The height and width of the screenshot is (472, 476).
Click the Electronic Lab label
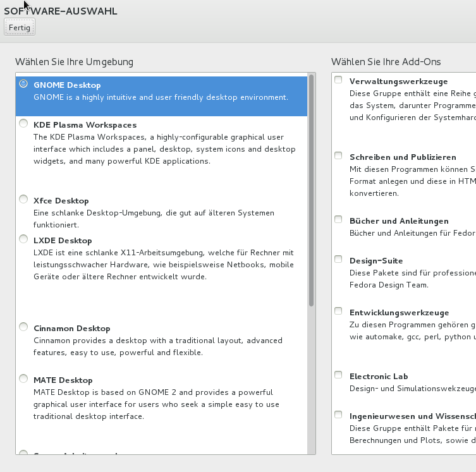pyautogui.click(x=379, y=377)
